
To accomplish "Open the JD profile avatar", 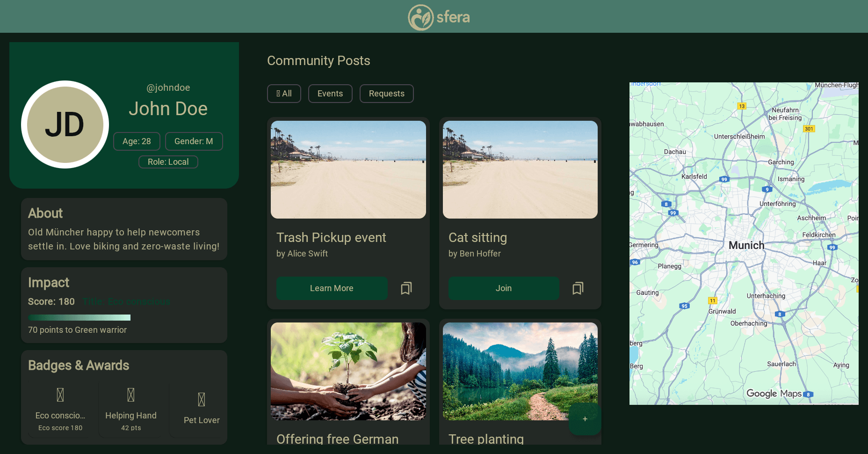I will pyautogui.click(x=65, y=124).
